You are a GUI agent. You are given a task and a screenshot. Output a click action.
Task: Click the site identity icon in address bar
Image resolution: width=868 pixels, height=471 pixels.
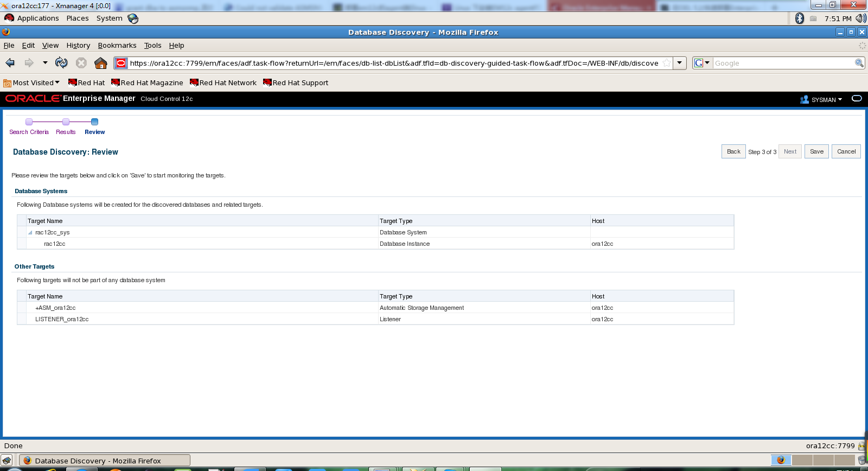[x=121, y=63]
